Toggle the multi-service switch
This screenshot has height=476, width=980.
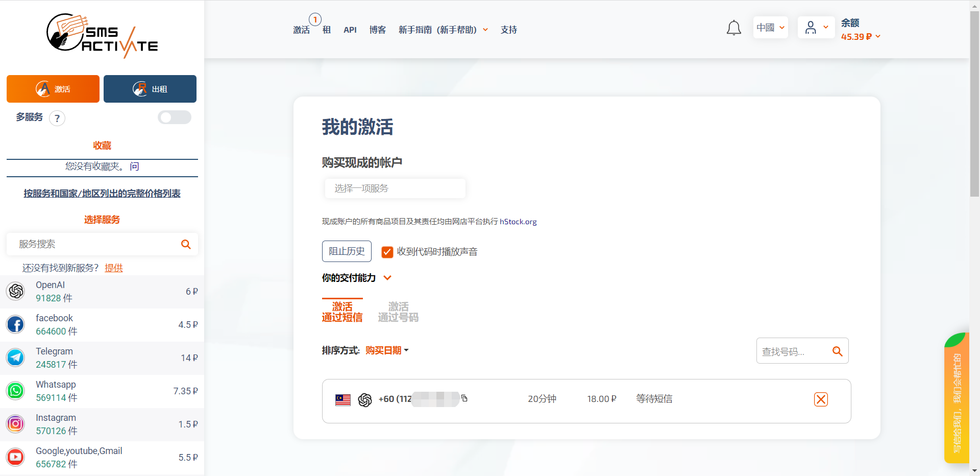pos(174,117)
